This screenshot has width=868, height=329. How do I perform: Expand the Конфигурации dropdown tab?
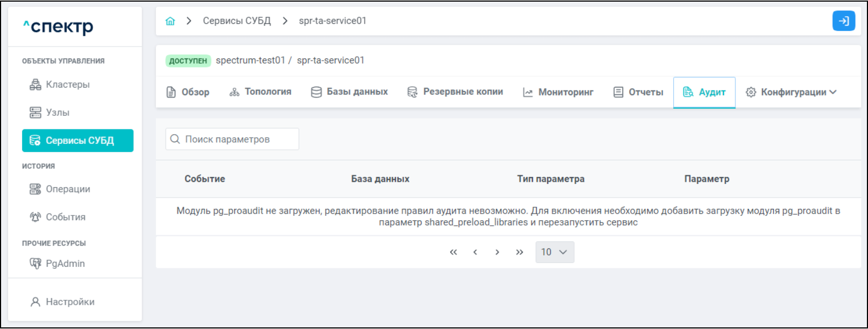(x=791, y=92)
